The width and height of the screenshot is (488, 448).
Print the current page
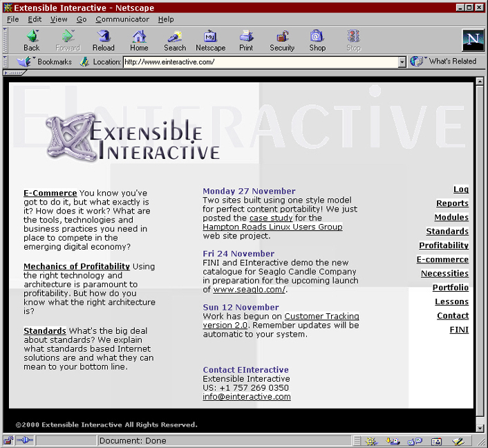(246, 37)
